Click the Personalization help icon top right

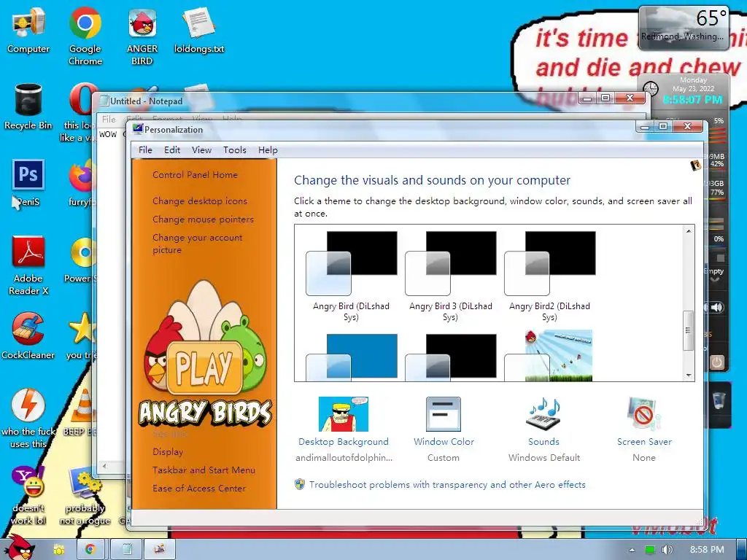coord(695,166)
